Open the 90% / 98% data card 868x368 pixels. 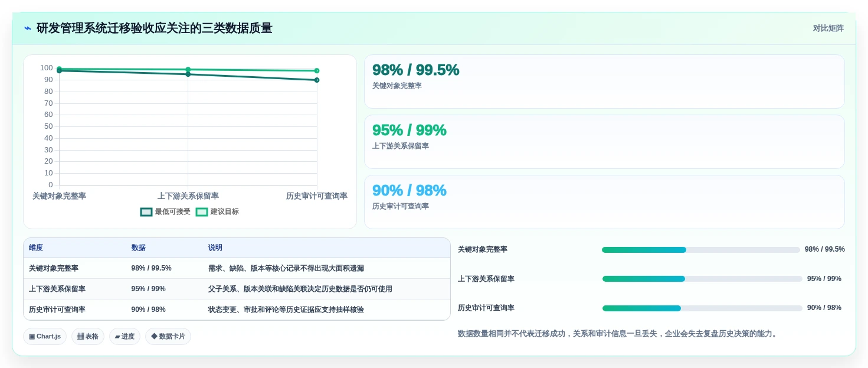click(604, 202)
